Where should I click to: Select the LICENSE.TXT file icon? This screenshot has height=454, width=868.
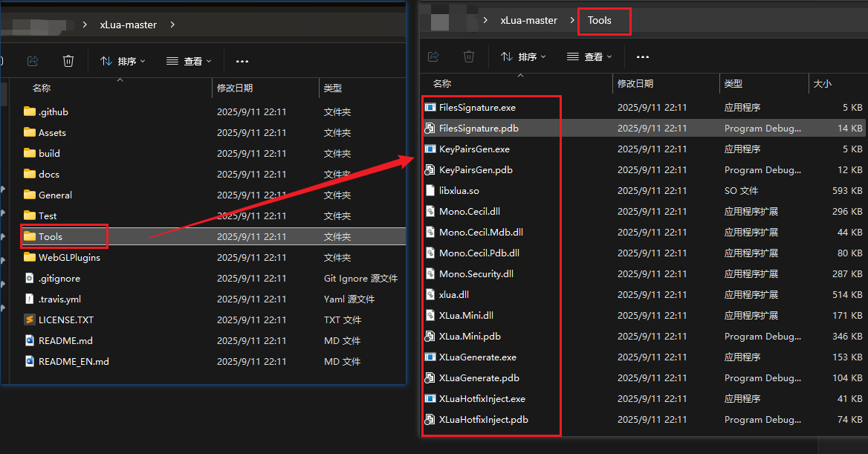click(30, 320)
